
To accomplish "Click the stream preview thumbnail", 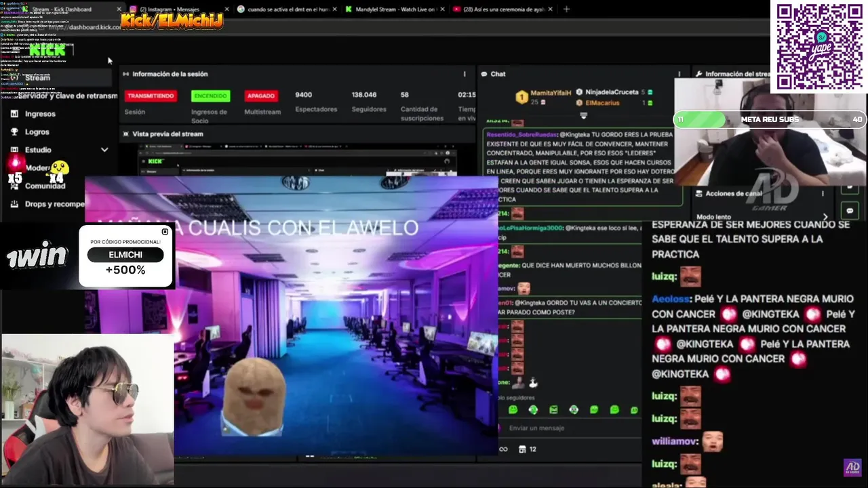I will click(x=297, y=161).
